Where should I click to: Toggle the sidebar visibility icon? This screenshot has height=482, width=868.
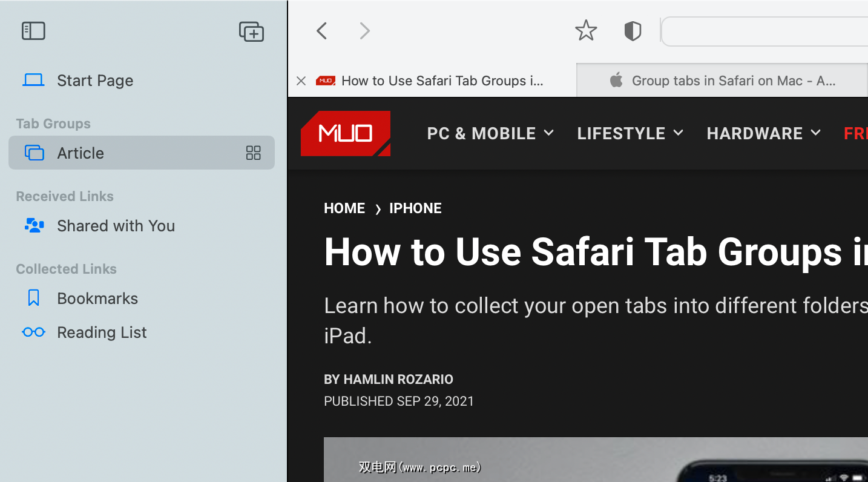(33, 30)
